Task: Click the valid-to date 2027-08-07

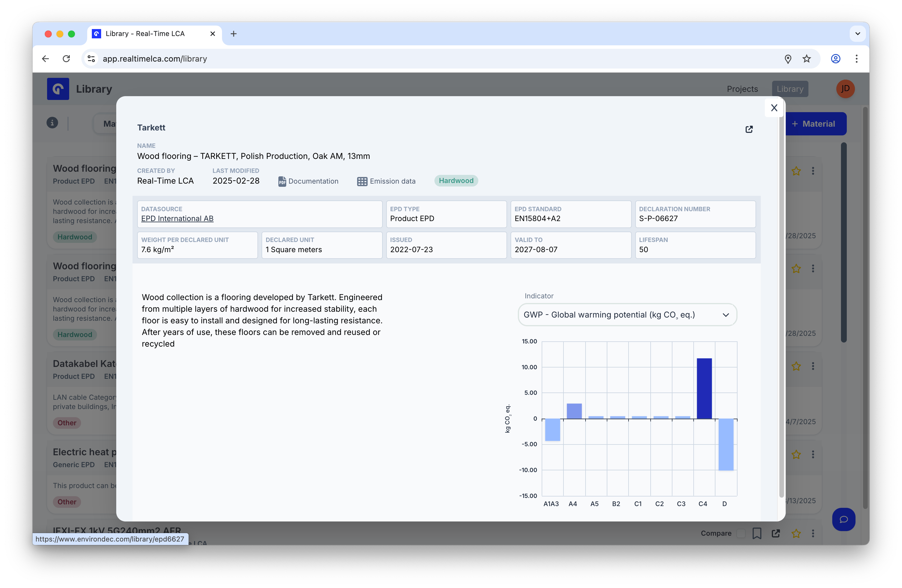Action: point(536,250)
